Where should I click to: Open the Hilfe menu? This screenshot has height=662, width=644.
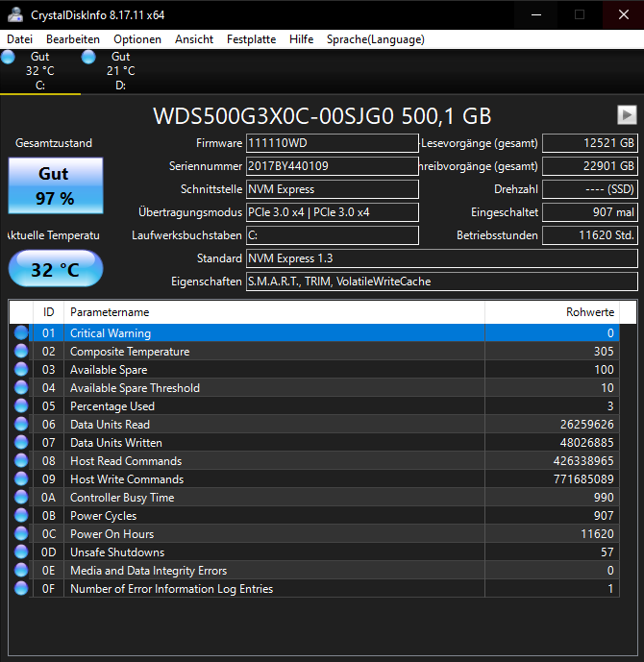point(301,39)
